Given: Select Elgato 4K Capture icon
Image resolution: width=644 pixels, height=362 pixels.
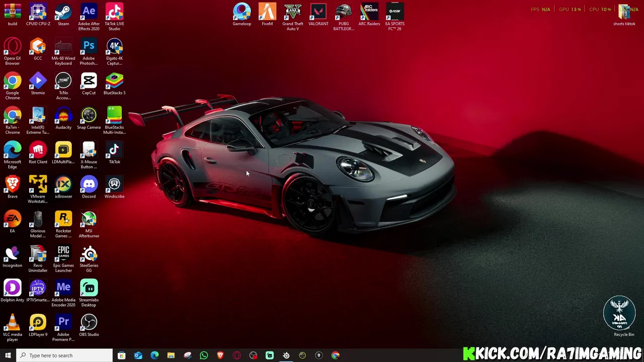Looking at the screenshot, I should pyautogui.click(x=114, y=51).
